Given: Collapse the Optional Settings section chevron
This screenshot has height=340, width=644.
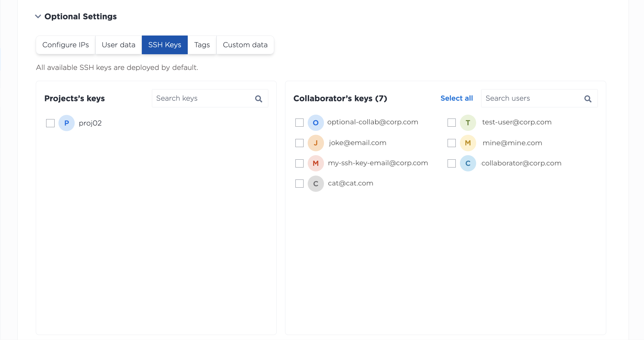Looking at the screenshot, I should (38, 16).
